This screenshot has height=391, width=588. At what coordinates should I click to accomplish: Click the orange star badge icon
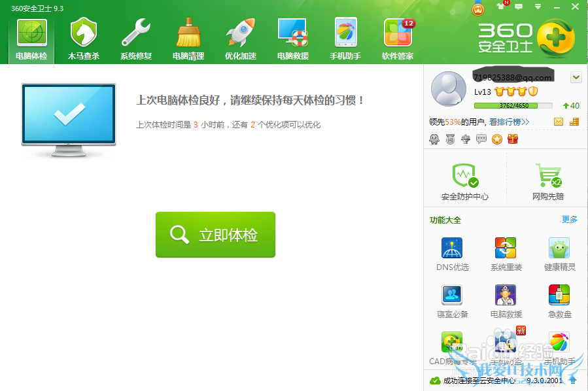point(497,139)
